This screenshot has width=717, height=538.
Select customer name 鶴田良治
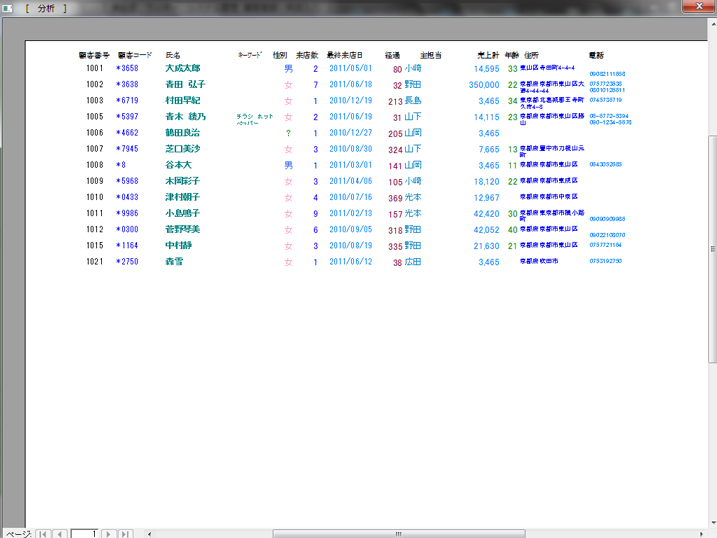(182, 133)
